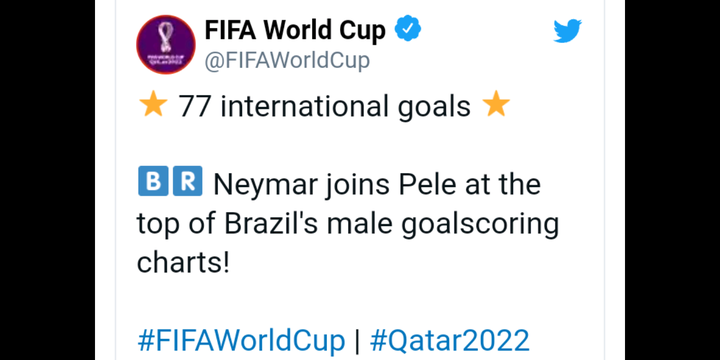720x360 pixels.
Task: Click the Twitter bird logo
Action: click(568, 31)
